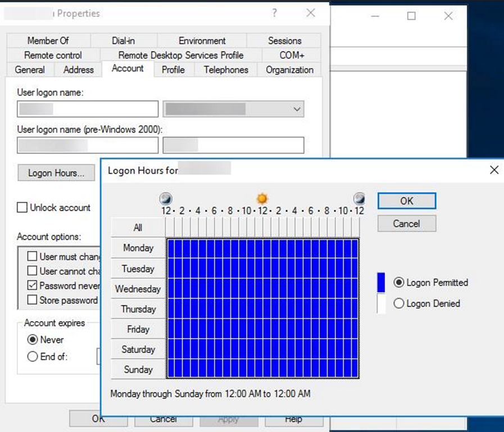Click the right midnight moon icon
Screen dimensions: 504x432
click(358, 199)
